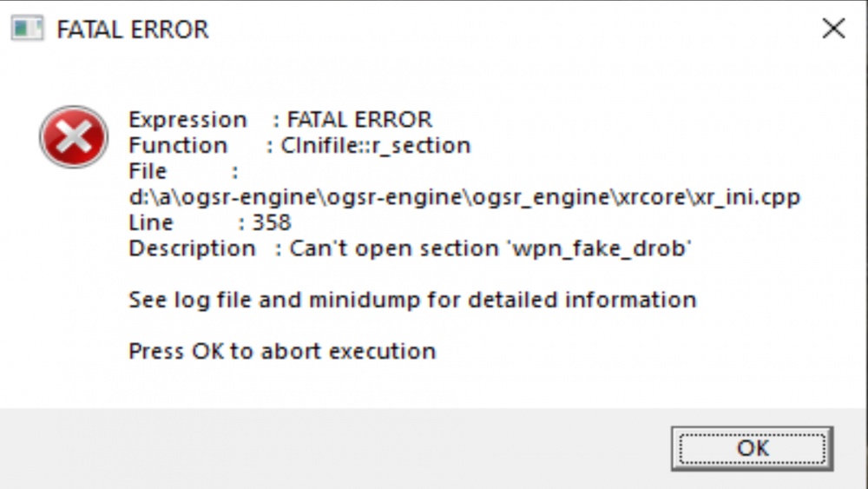Click the "Can't open section" text

[401, 248]
